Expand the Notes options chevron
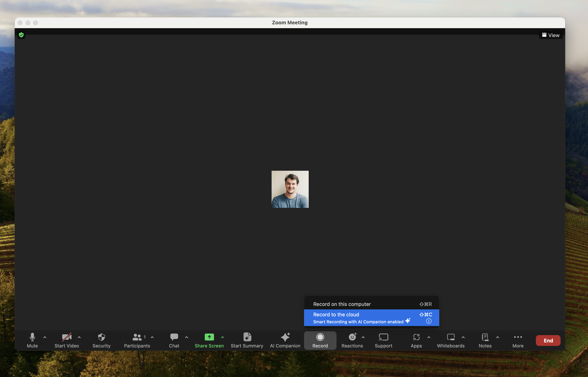The height and width of the screenshot is (377, 588). (497, 337)
